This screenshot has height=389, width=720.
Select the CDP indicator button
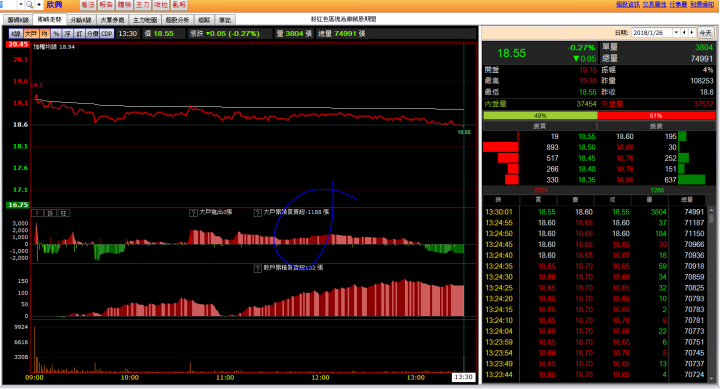coord(107,34)
